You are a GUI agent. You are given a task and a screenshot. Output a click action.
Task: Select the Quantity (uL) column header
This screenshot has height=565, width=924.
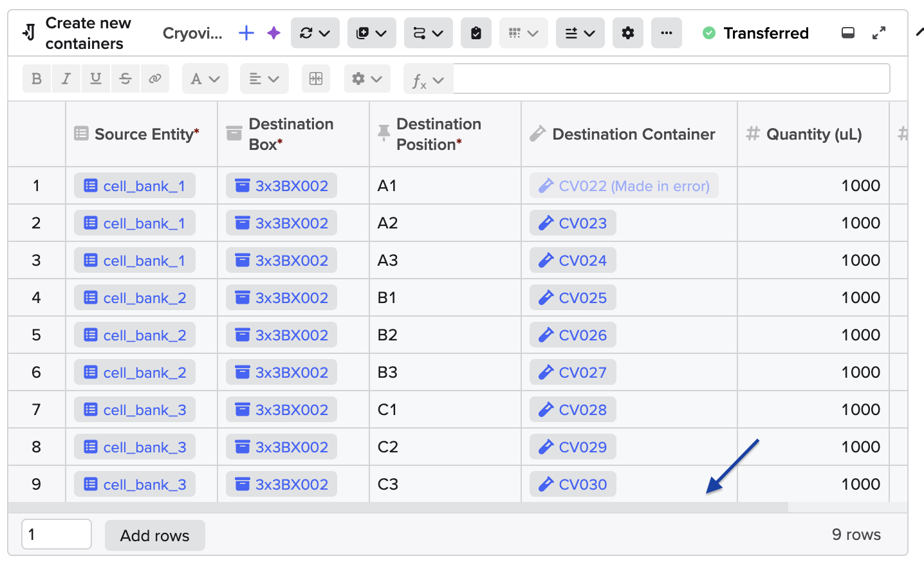(813, 134)
